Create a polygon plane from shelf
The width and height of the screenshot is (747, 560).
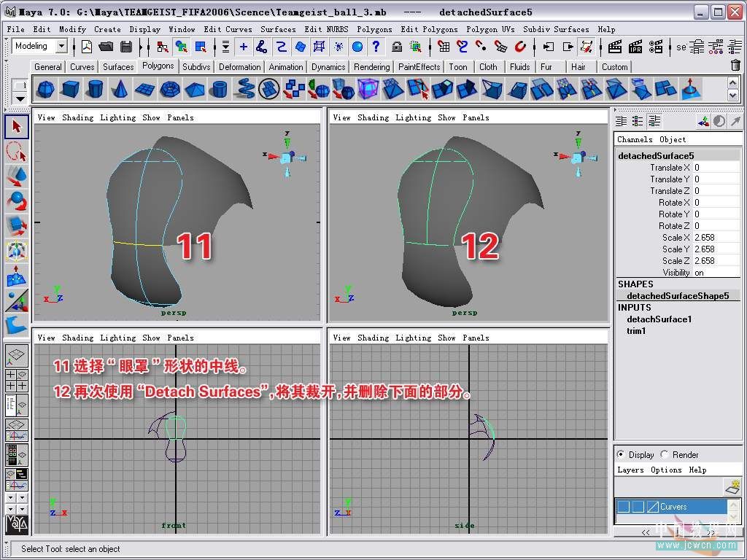[x=145, y=89]
